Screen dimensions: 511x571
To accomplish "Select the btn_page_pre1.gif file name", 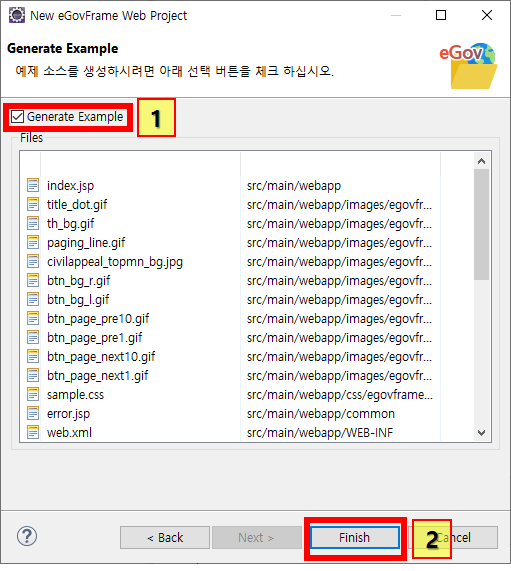I will (94, 338).
